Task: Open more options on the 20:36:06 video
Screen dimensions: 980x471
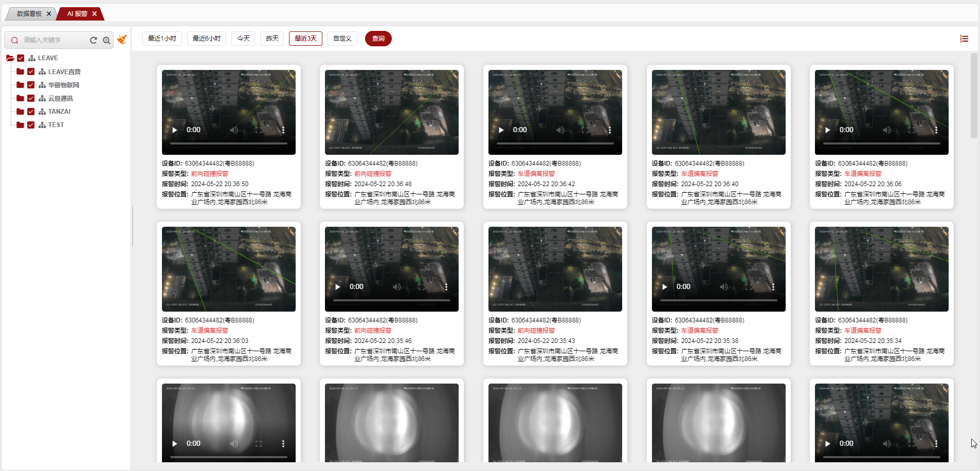Action: coord(936,130)
